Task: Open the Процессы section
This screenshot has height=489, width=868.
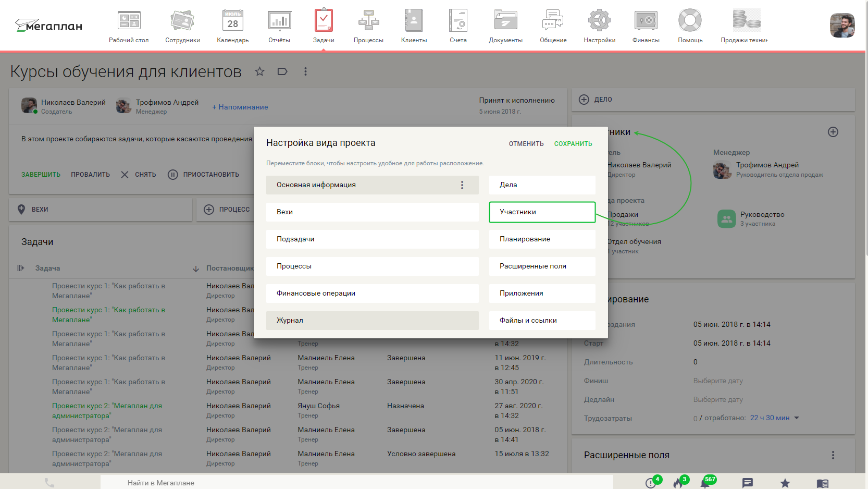Action: tap(368, 26)
